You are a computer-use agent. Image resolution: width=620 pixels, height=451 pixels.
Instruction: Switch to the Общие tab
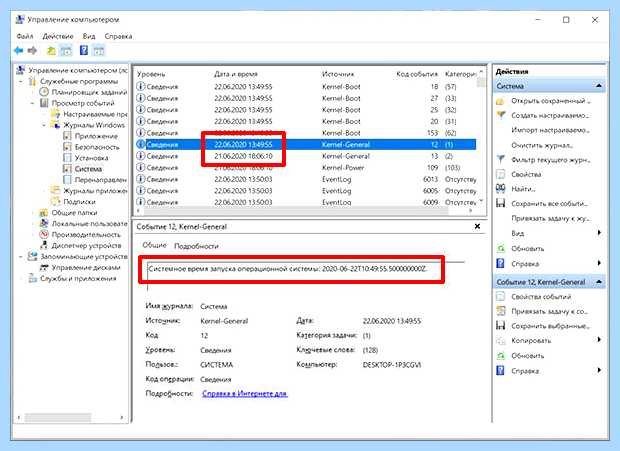pos(154,245)
